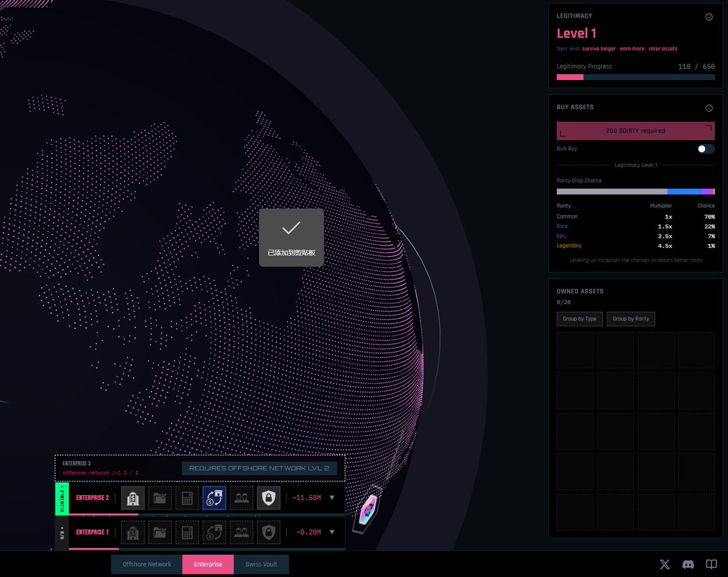Click the Legitimacy Progress bar
This screenshot has width=728, height=577.
tap(636, 77)
